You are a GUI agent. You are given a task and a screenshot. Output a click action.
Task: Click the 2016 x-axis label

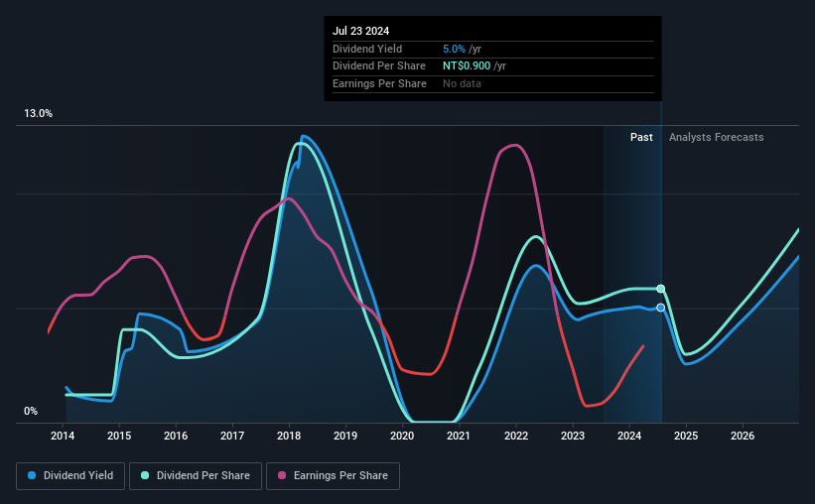click(176, 436)
